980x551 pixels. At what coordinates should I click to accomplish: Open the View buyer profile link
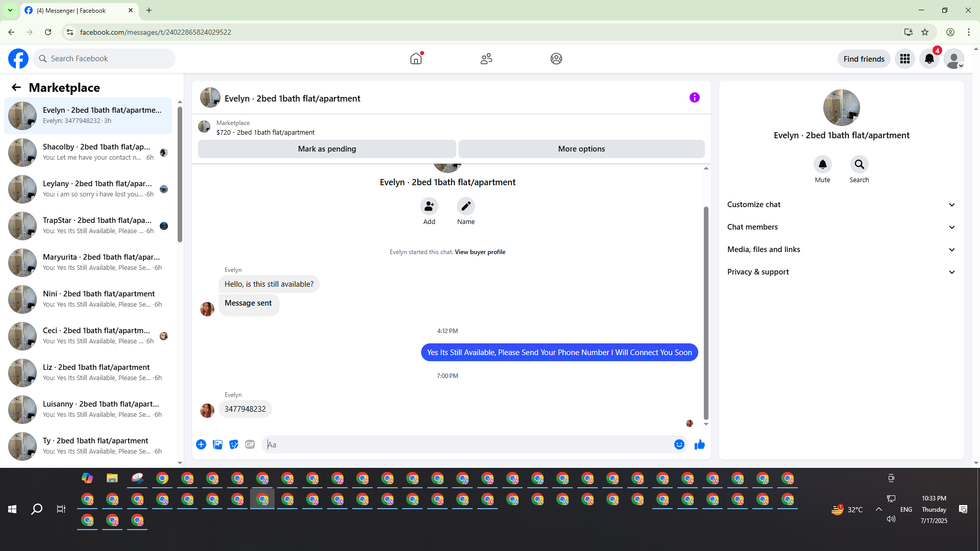[480, 252]
